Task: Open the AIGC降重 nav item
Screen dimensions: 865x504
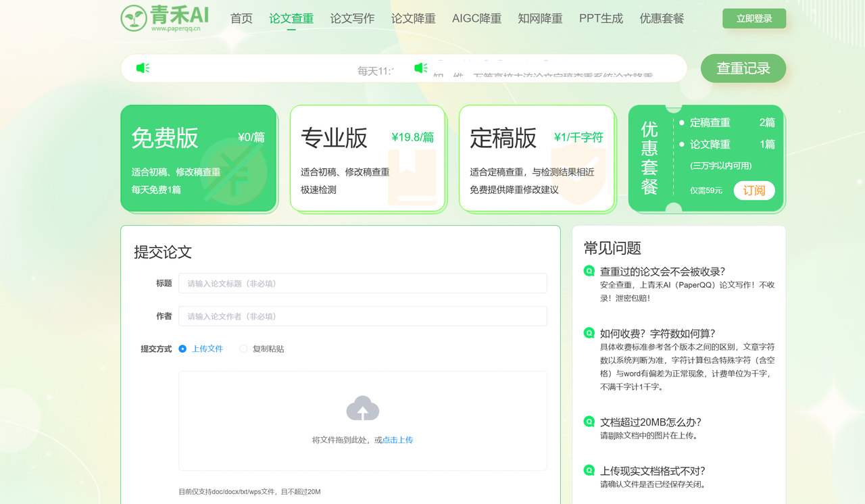Action: 476,18
